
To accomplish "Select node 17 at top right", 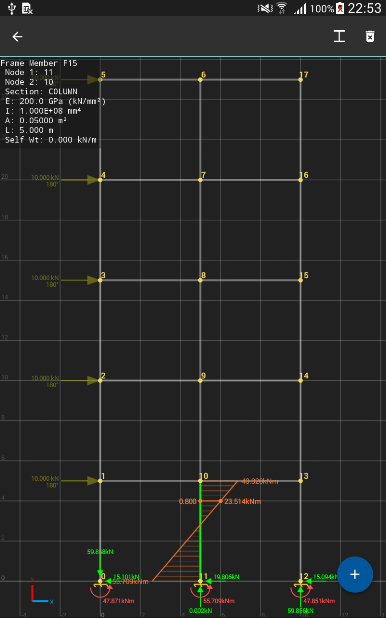I will (300, 79).
